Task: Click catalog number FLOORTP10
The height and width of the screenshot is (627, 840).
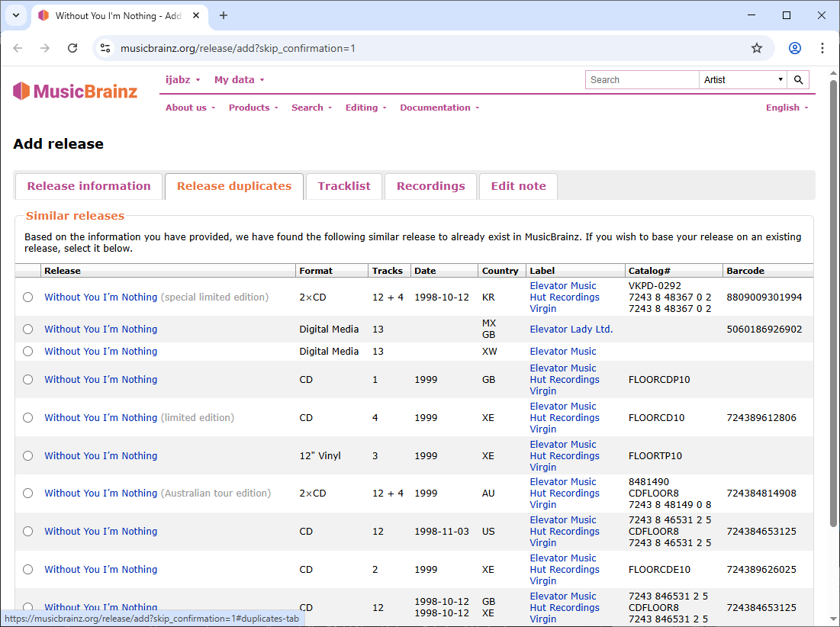Action: [655, 455]
